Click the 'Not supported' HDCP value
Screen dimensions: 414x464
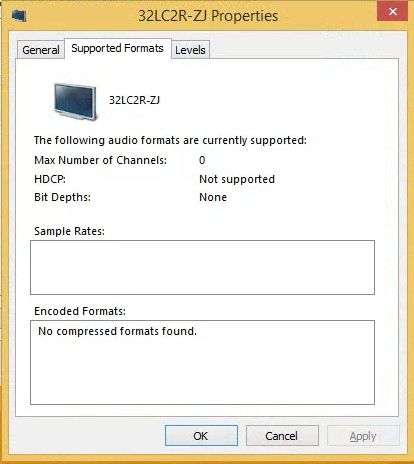click(237, 179)
